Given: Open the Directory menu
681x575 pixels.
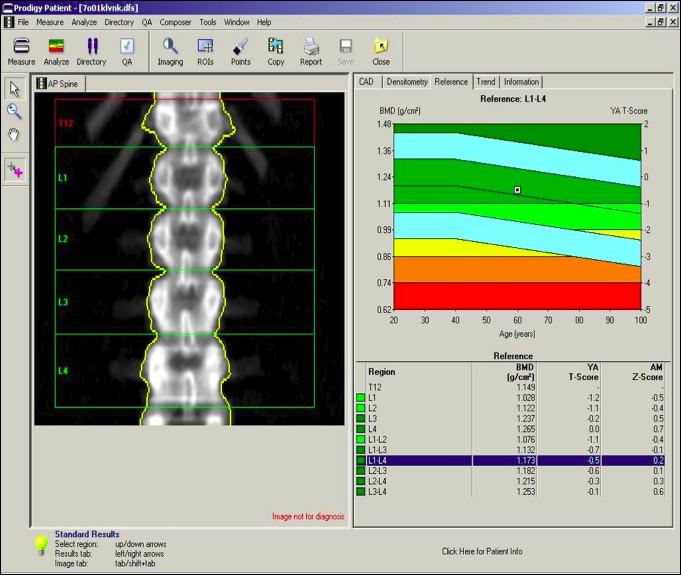Looking at the screenshot, I should coord(119,22).
